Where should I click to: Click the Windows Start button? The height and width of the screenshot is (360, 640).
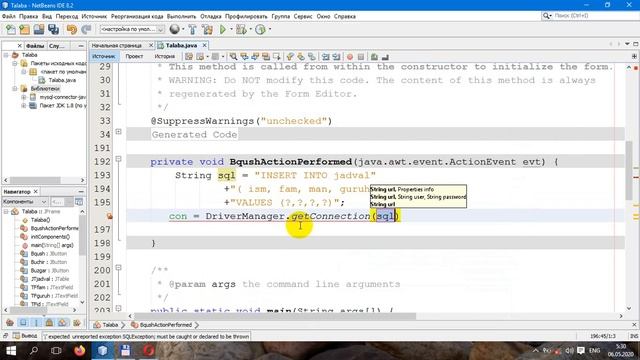[11, 351]
